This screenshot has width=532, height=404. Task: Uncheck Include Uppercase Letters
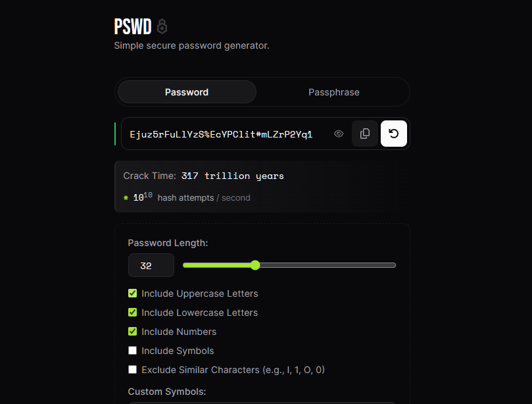(x=132, y=293)
